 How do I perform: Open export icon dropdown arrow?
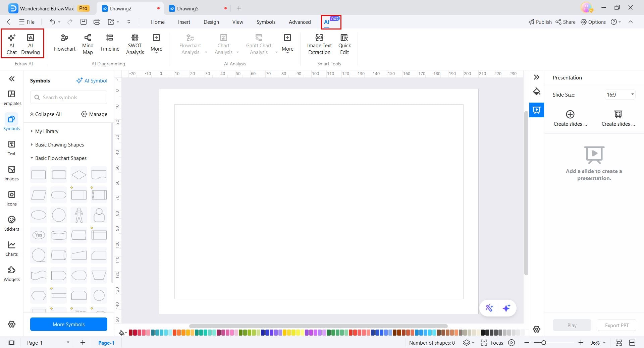pyautogui.click(x=118, y=22)
